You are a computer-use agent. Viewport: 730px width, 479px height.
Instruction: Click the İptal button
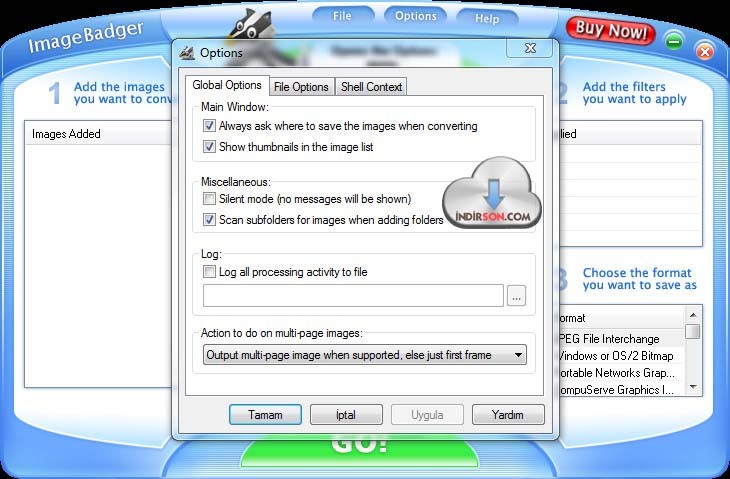[x=346, y=415]
